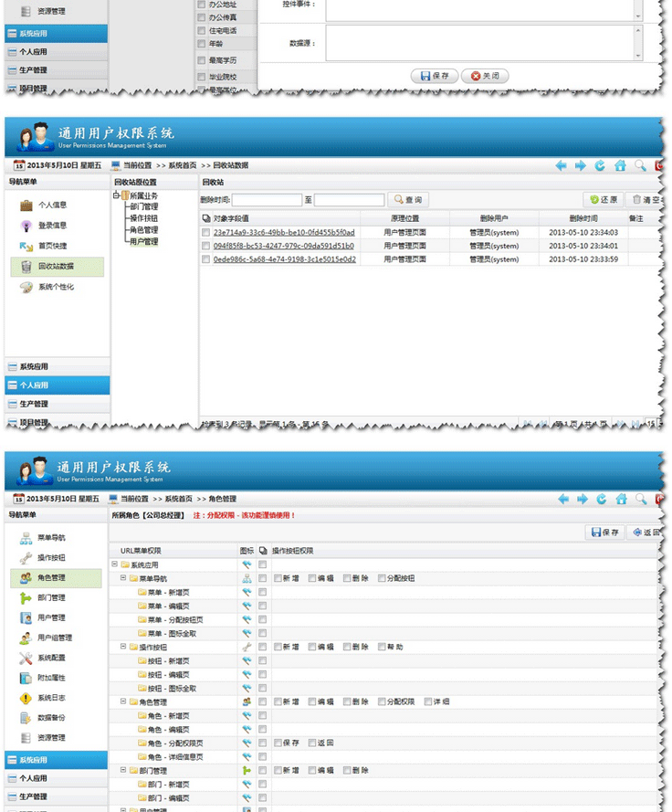Screen dimensions: 672x812
Task: Tick the checkbox for the 23e714a9 recycle bin row
Action: click(206, 233)
